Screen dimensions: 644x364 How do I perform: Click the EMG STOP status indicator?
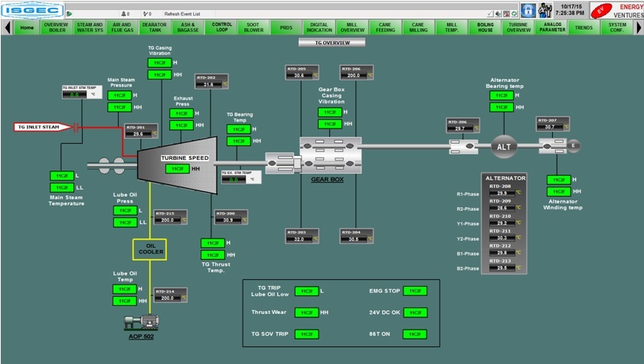click(415, 291)
